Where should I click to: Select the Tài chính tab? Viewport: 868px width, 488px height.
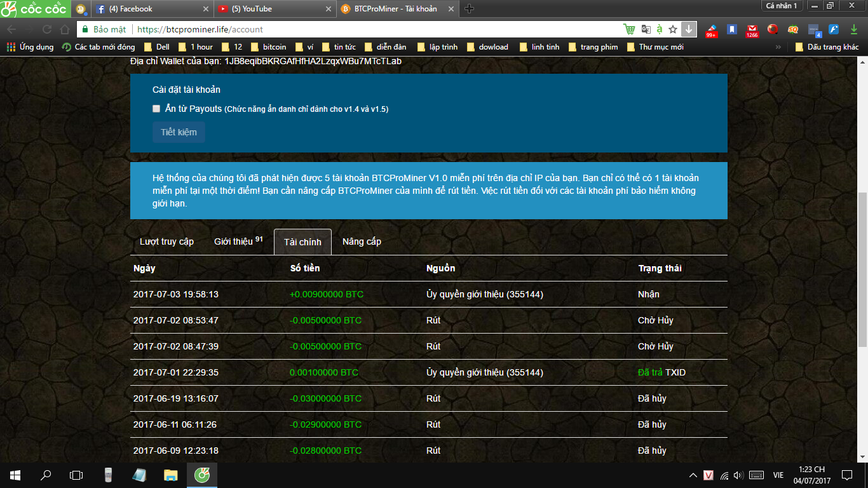[302, 242]
